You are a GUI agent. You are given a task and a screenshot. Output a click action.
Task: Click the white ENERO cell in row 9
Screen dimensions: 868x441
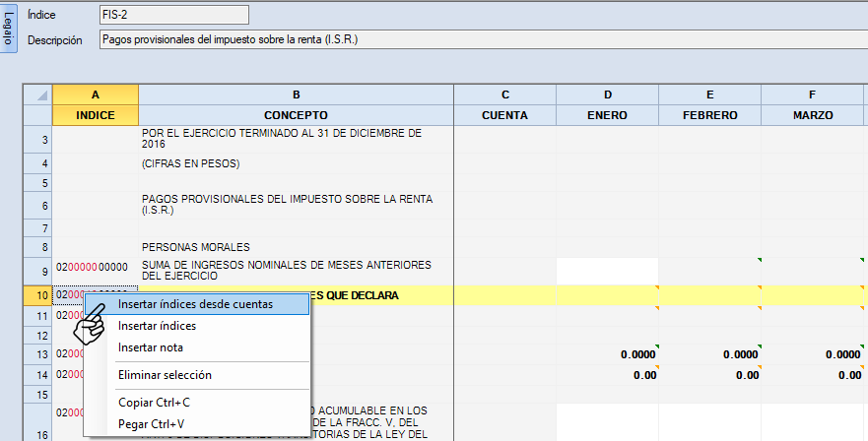pos(607,271)
